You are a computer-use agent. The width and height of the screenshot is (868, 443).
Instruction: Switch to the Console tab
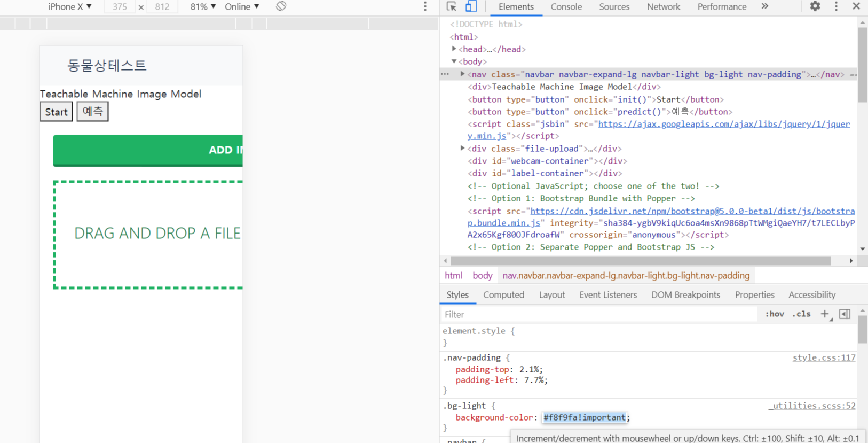(566, 7)
